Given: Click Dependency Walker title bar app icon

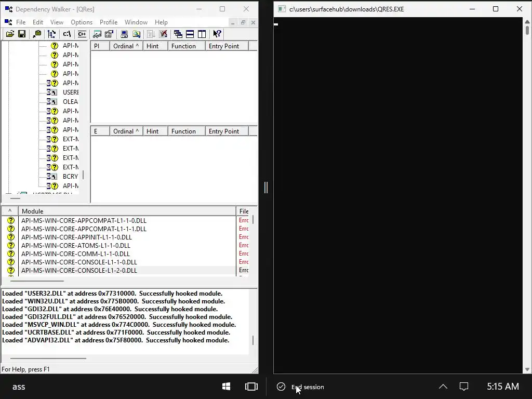Looking at the screenshot, I should click(x=8, y=9).
